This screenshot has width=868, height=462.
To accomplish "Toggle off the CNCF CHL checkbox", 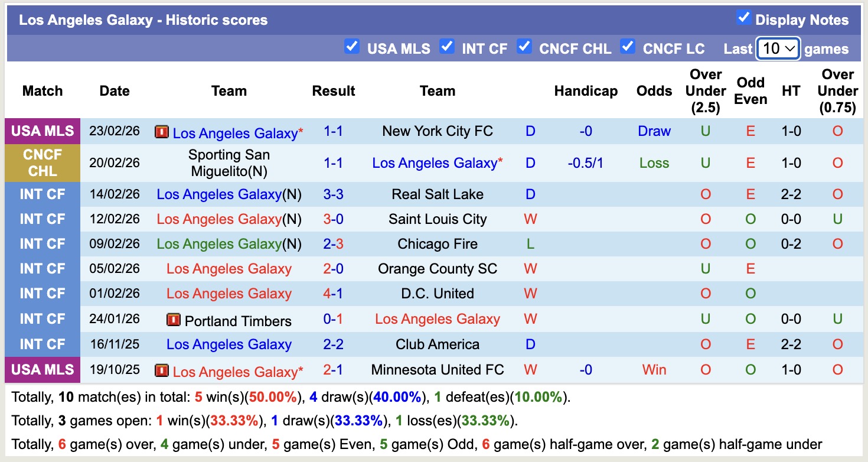I will 524,48.
